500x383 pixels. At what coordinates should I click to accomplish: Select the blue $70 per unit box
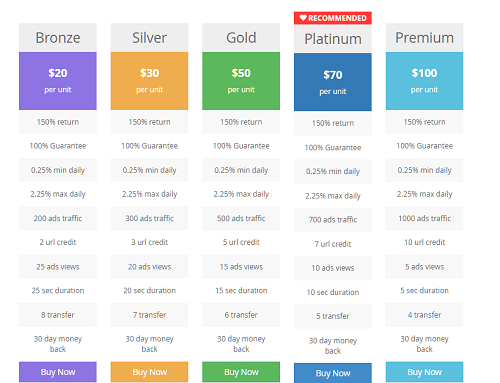point(333,82)
